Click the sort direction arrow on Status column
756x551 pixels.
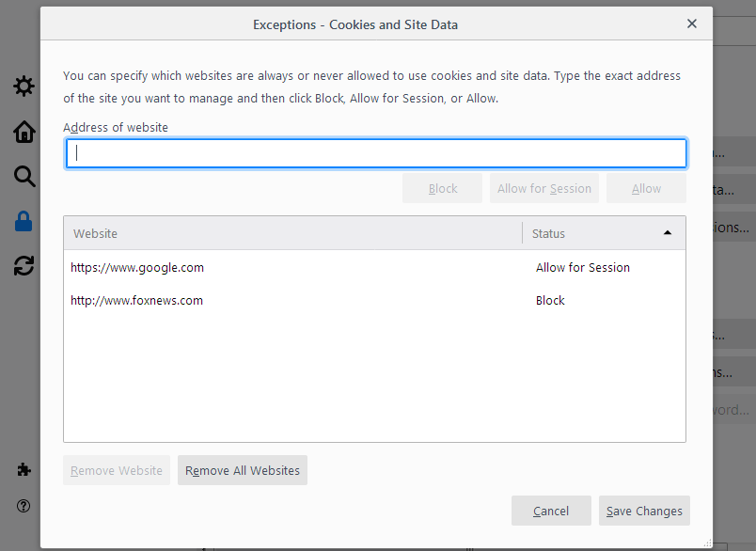[668, 231]
